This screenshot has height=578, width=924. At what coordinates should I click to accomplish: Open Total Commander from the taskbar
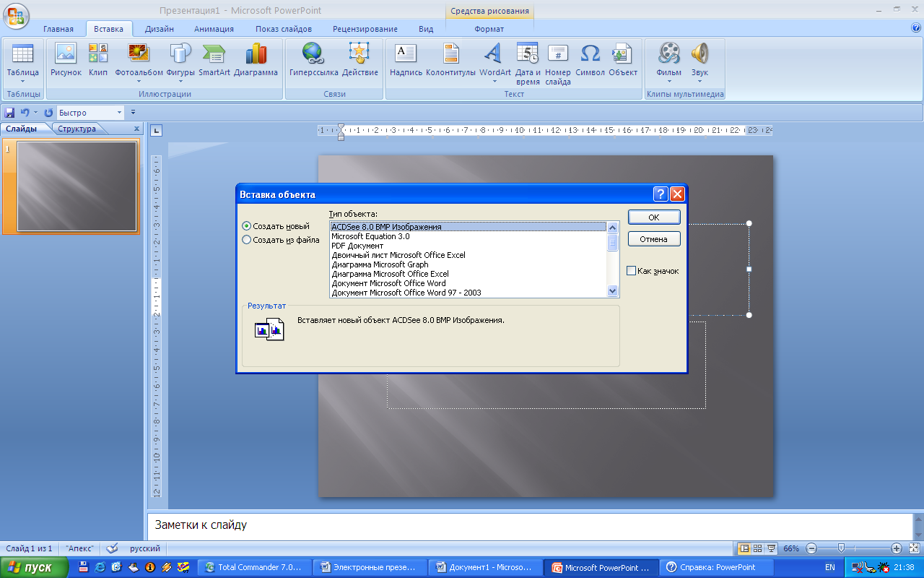click(255, 567)
